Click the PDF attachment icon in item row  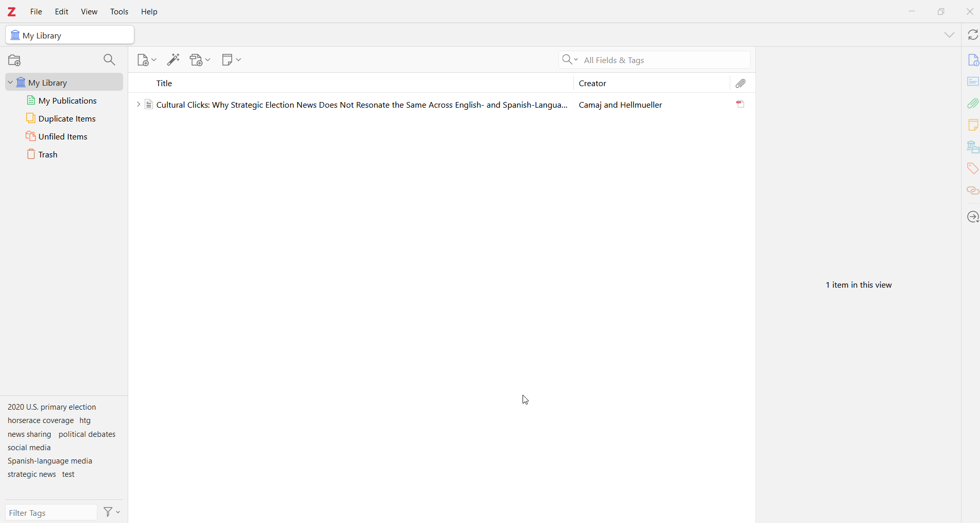point(741,105)
